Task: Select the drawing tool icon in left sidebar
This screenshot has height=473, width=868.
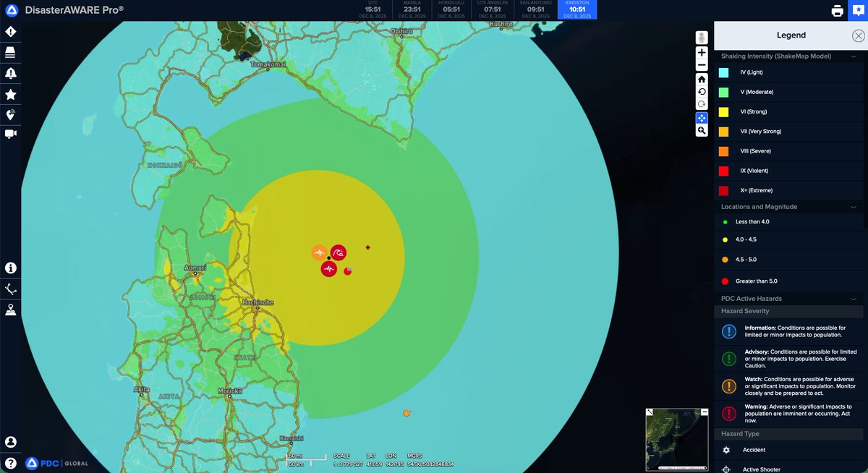Action: (11, 289)
